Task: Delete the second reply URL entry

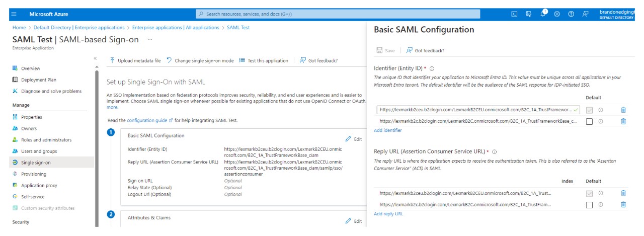Action: pos(623,204)
